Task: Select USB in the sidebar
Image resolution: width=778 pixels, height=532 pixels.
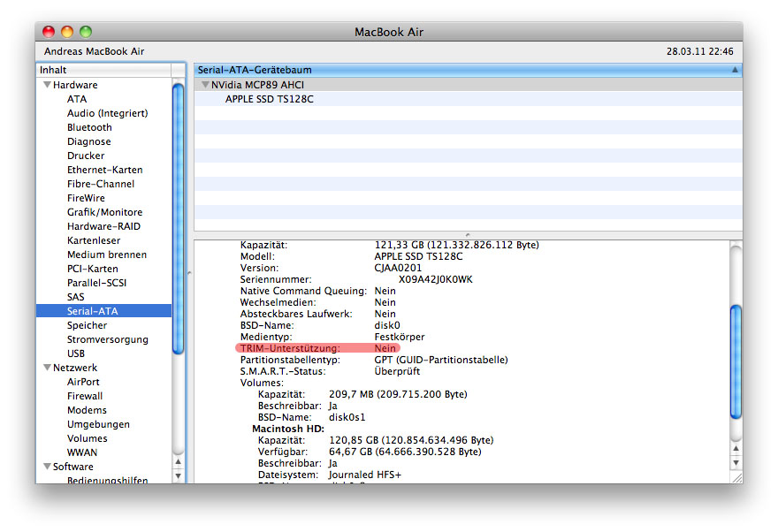Action: coord(76,353)
